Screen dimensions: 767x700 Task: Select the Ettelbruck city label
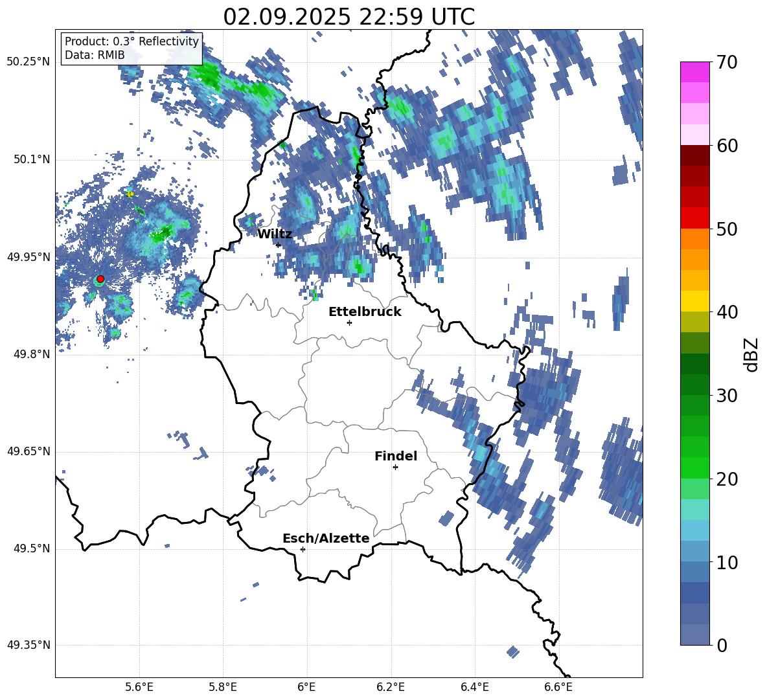pyautogui.click(x=365, y=312)
